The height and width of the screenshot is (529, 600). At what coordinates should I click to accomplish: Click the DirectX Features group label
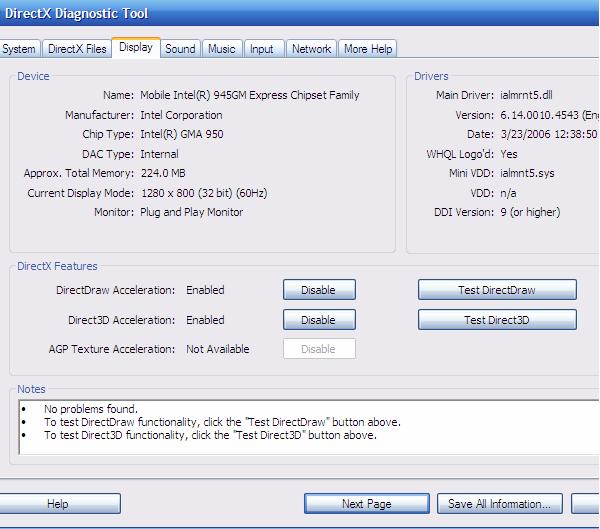pyautogui.click(x=57, y=266)
